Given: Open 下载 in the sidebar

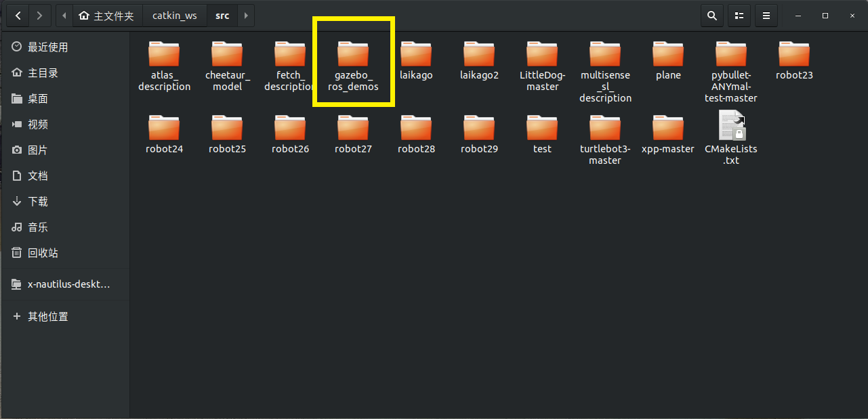Looking at the screenshot, I should point(65,202).
